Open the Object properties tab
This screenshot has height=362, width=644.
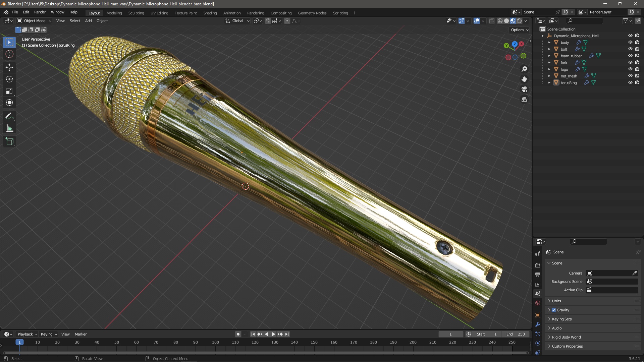point(538,315)
